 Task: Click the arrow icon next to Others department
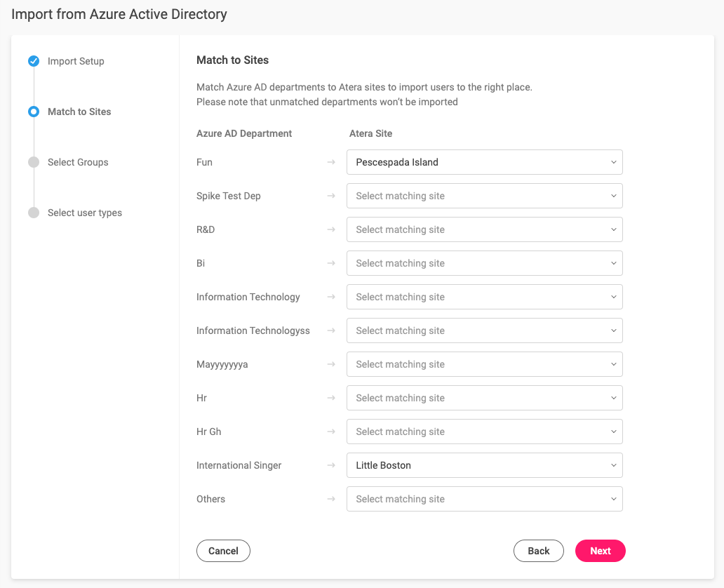pos(331,499)
